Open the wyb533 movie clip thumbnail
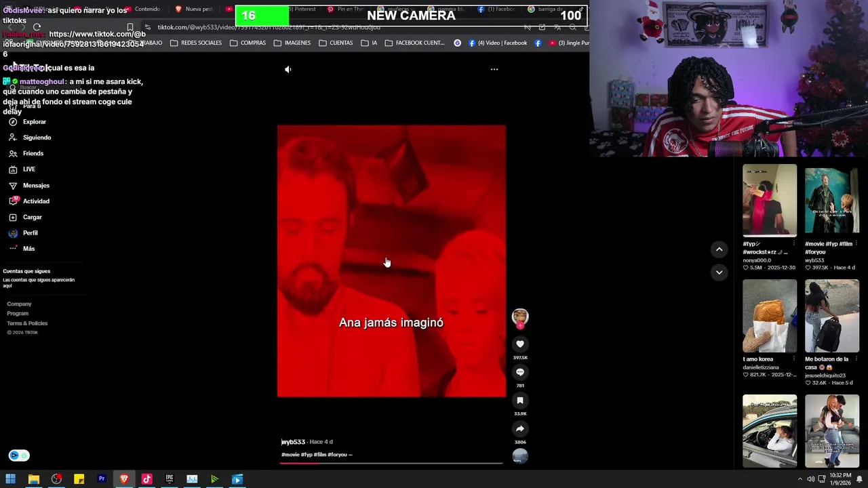Viewport: 868px width, 488px height. [x=832, y=201]
